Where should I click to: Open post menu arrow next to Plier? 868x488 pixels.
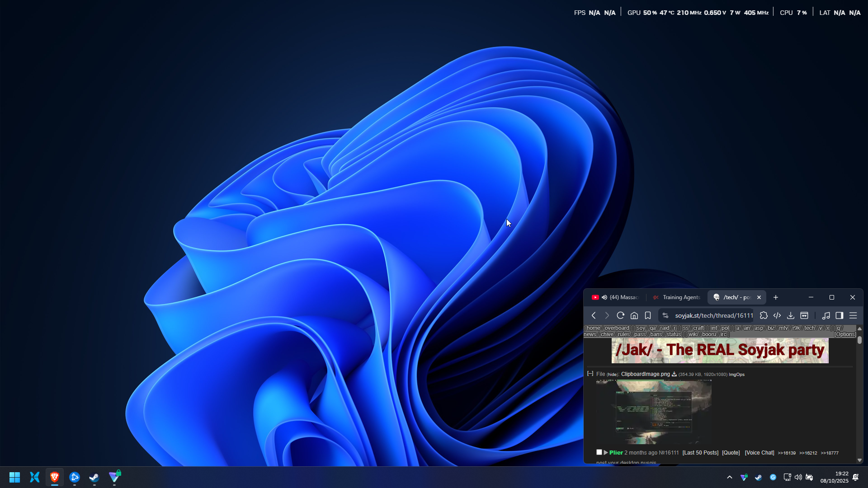click(606, 452)
